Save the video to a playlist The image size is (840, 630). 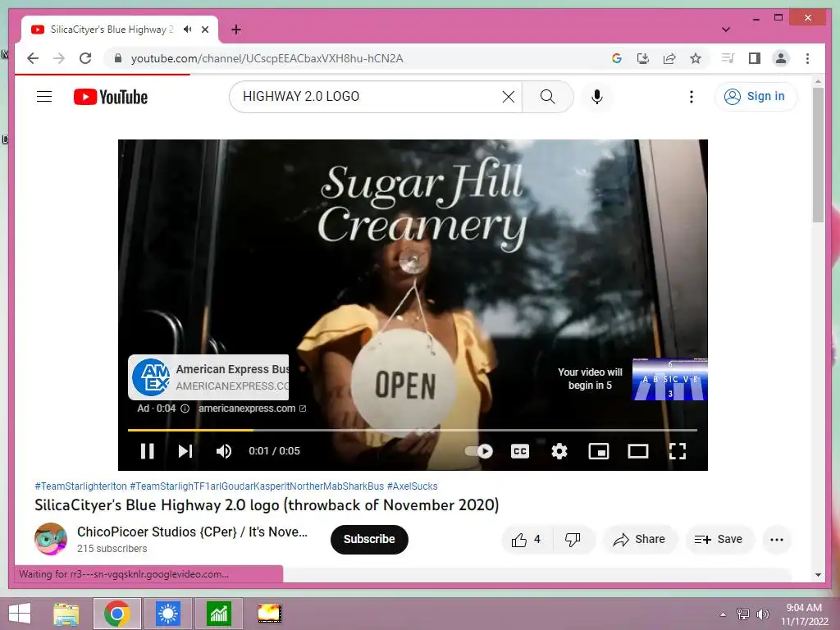[719, 540]
